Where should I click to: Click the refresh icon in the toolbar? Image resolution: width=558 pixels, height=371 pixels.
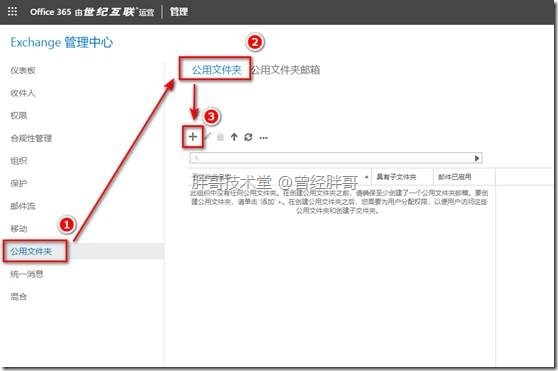click(x=248, y=137)
